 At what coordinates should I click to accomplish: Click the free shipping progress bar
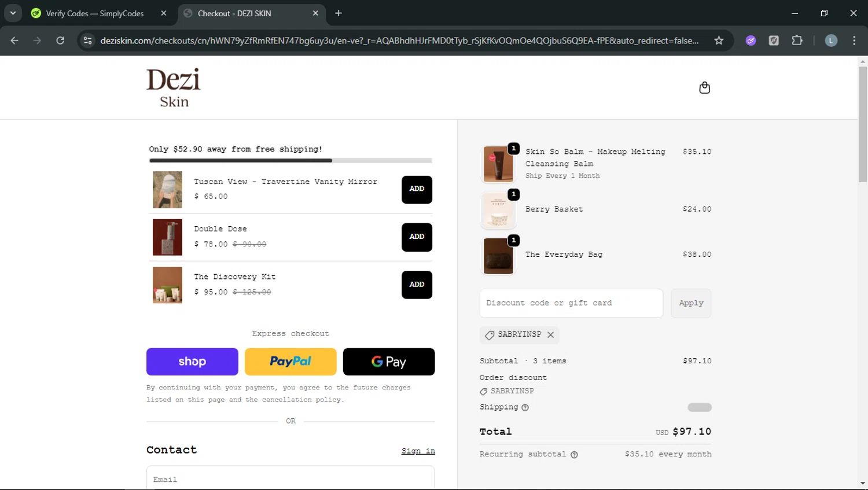click(x=290, y=161)
